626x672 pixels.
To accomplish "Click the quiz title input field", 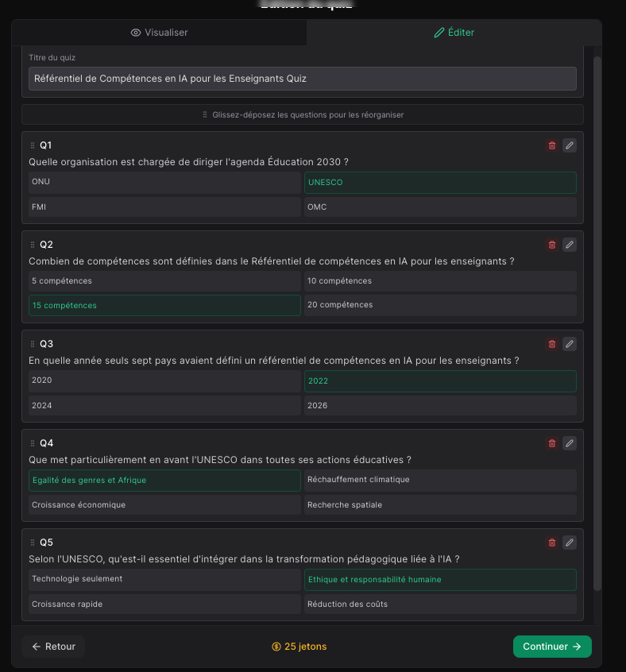I will point(302,79).
